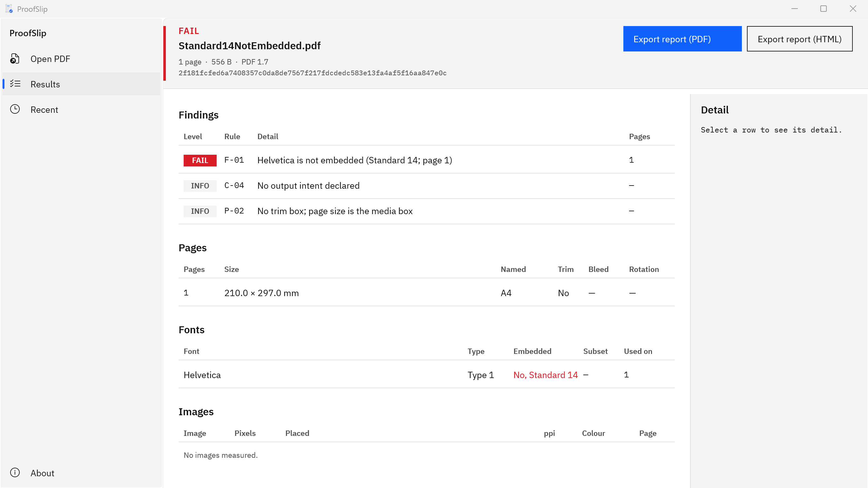Click the red FAIL badge in Findings
This screenshot has height=488, width=868.
pyautogui.click(x=200, y=160)
